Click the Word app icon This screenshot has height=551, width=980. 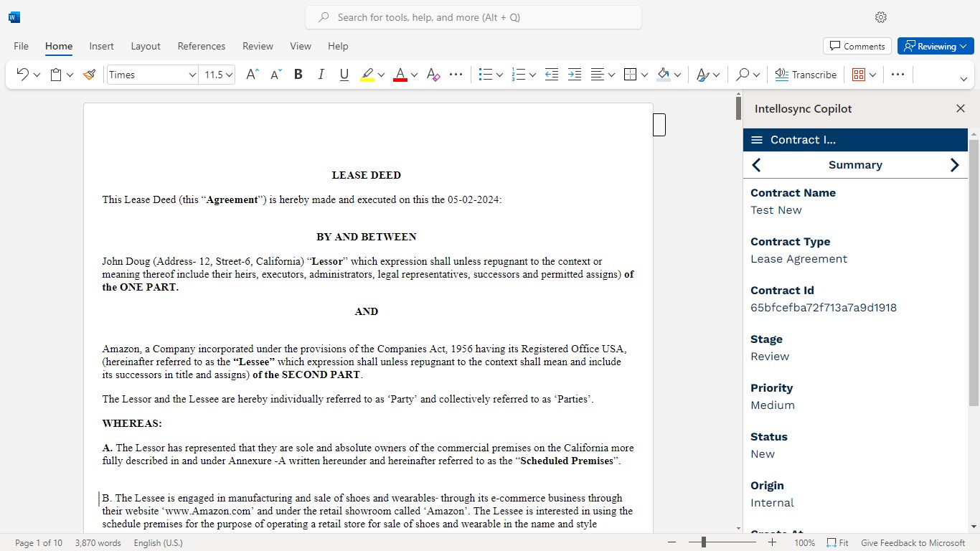[x=14, y=17]
